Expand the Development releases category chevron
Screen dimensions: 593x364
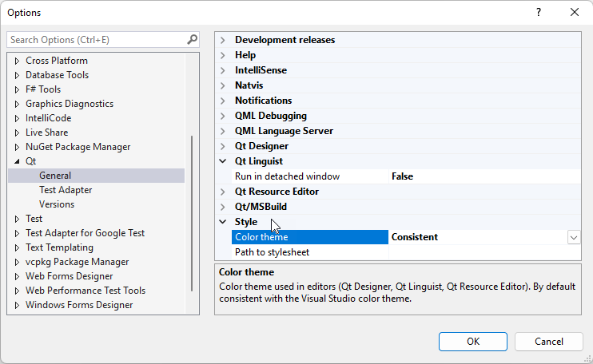223,40
